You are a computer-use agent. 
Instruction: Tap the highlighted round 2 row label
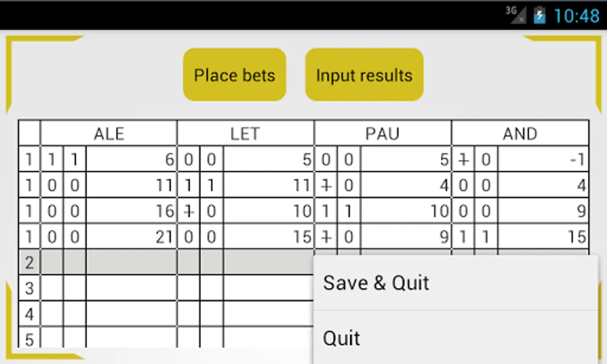[29, 263]
